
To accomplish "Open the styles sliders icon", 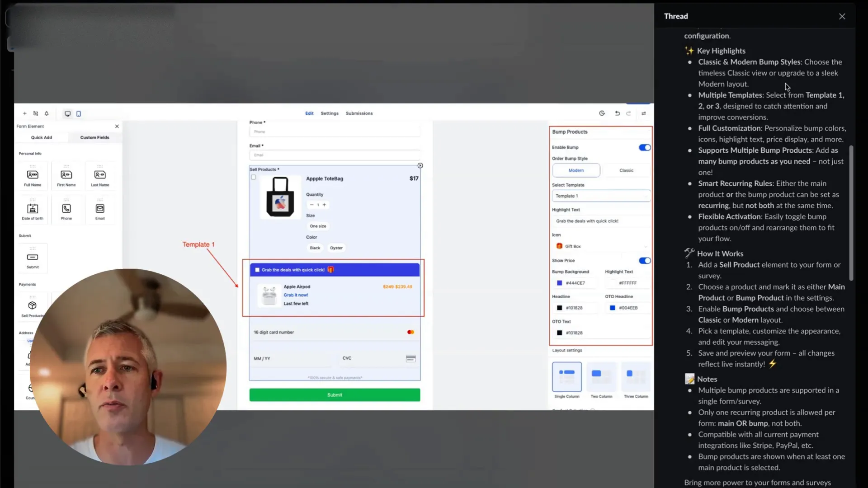I will 644,113.
